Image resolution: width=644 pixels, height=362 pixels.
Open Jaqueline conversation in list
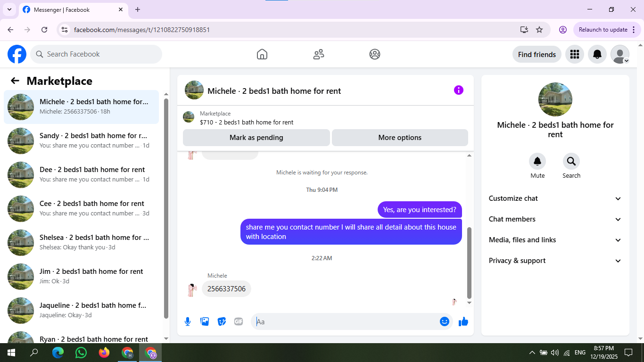81,311
